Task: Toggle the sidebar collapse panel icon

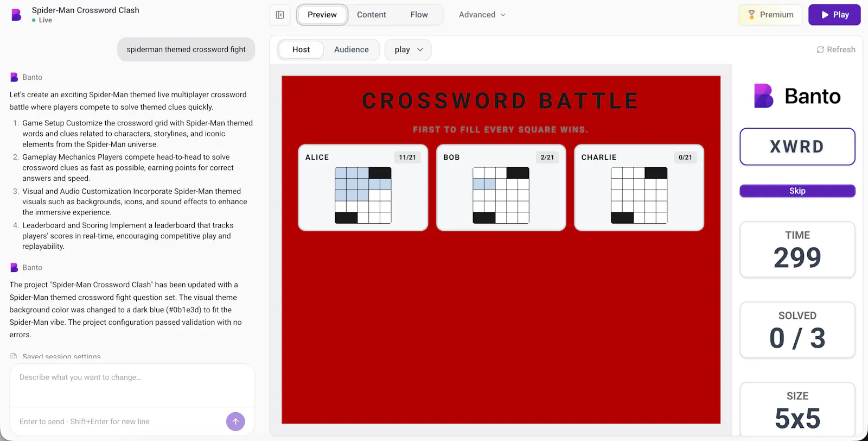Action: (280, 15)
